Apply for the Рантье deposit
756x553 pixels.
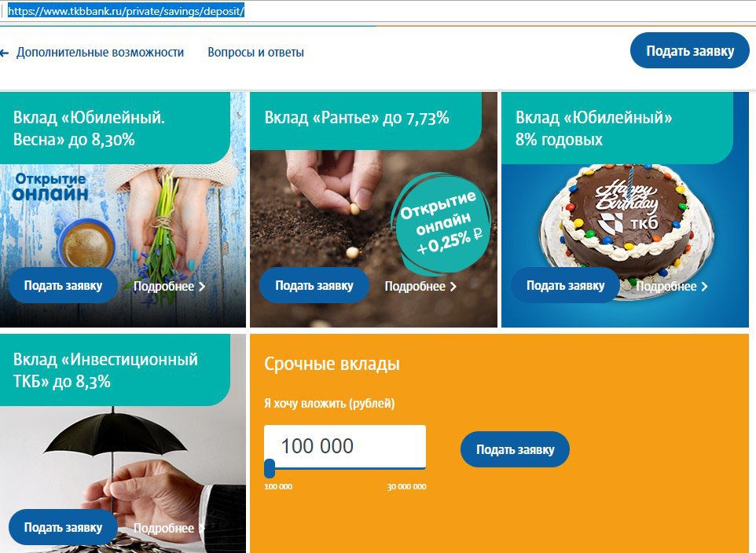(314, 285)
